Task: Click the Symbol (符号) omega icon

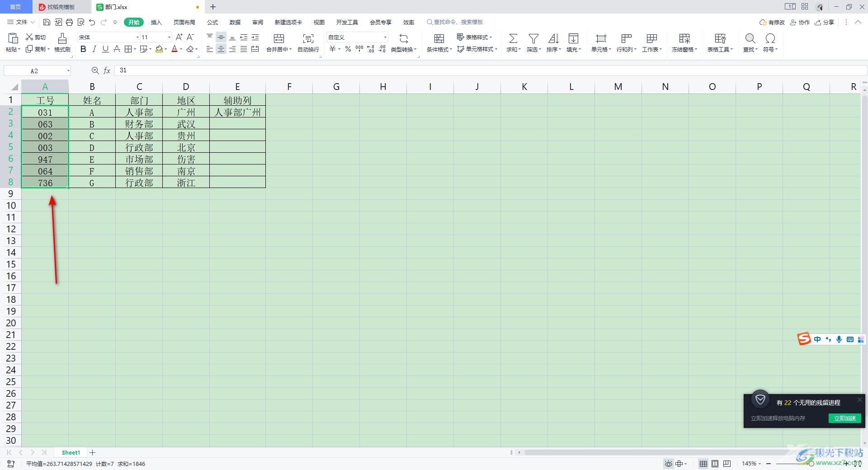Action: point(770,38)
